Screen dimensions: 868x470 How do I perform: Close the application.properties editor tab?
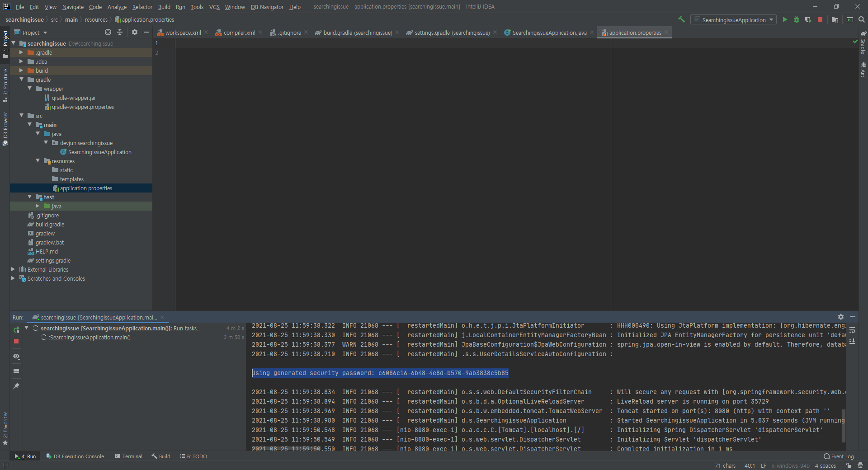coord(666,32)
